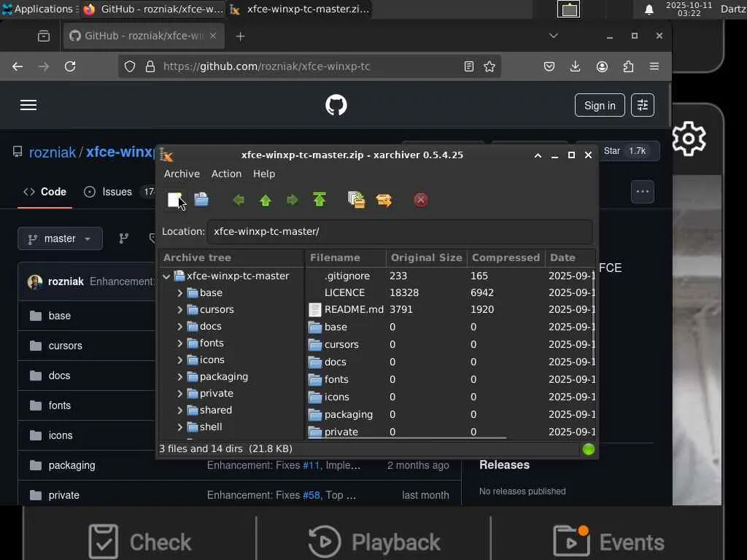Click the GitHub logo

(336, 105)
